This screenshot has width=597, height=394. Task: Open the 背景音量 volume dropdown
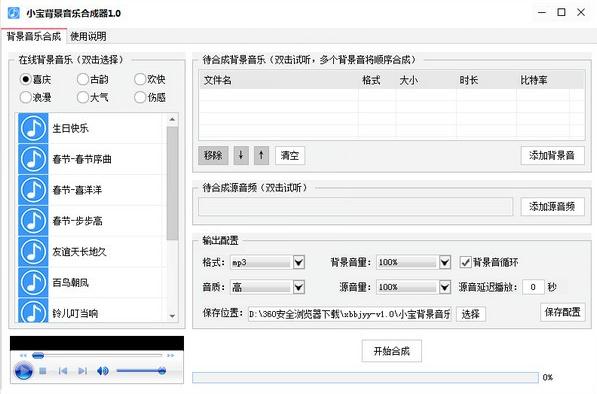point(445,262)
